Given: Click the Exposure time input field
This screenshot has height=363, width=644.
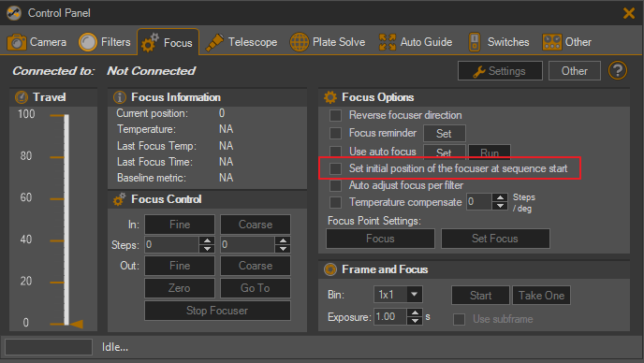Looking at the screenshot, I should (x=390, y=317).
